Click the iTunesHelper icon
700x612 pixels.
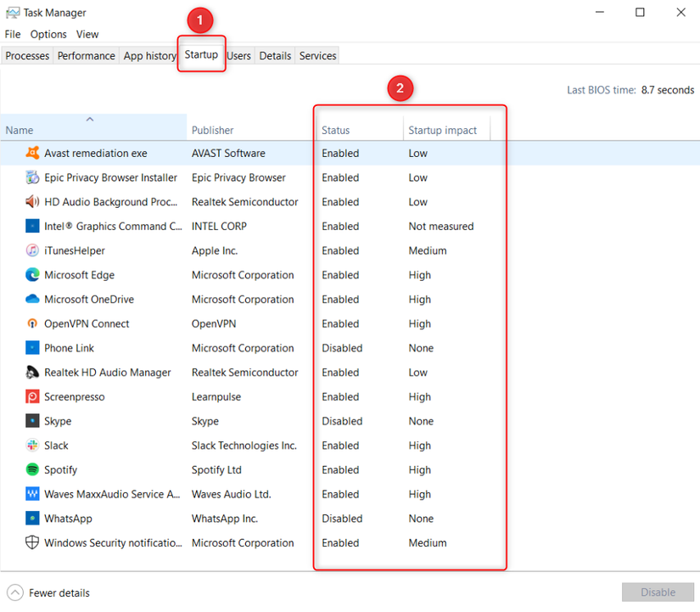pyautogui.click(x=32, y=250)
